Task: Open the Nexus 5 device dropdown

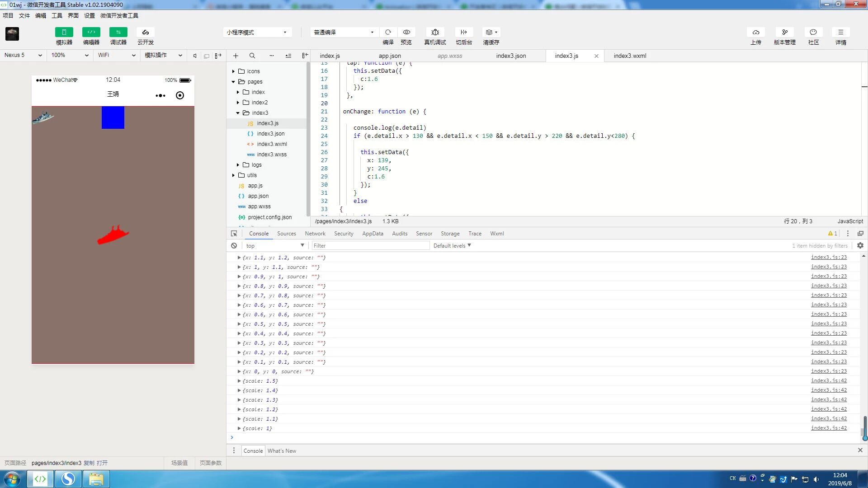Action: coord(23,55)
